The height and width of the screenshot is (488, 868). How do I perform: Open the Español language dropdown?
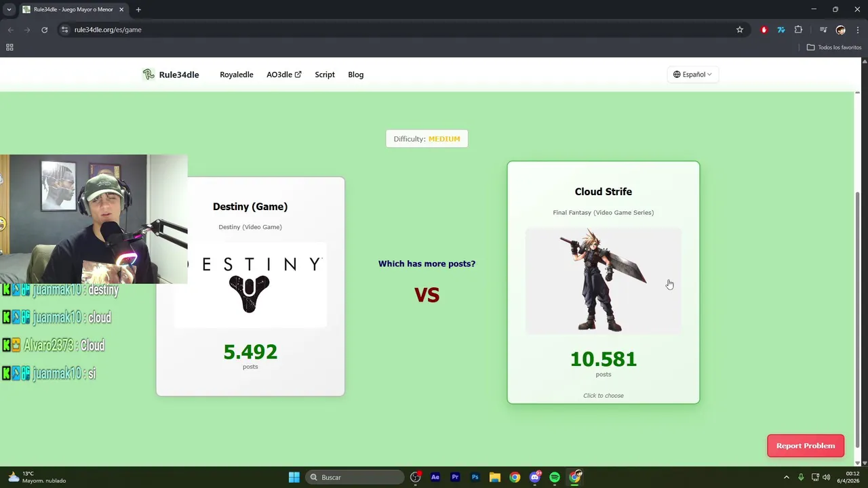[692, 75]
